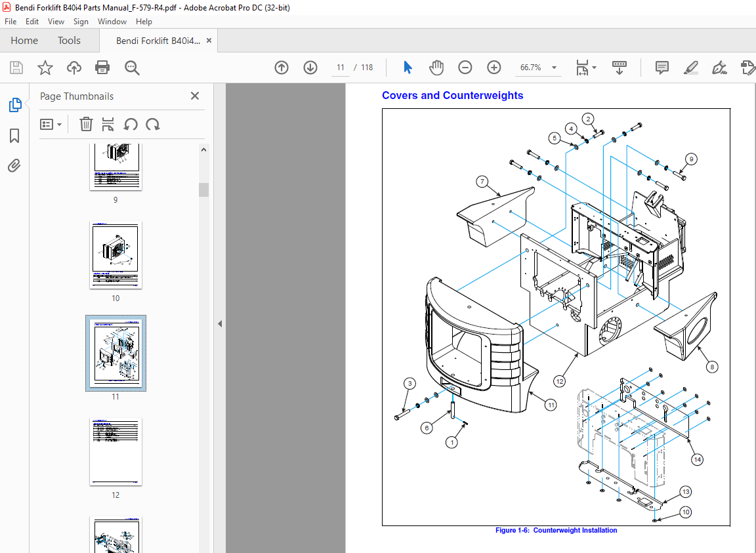Go to next page arrow

[x=310, y=68]
